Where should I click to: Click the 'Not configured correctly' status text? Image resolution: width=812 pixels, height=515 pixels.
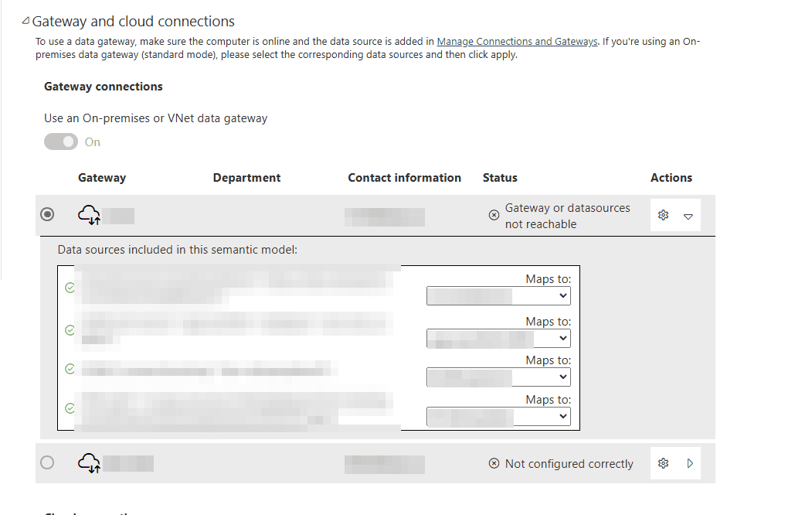[x=569, y=464]
